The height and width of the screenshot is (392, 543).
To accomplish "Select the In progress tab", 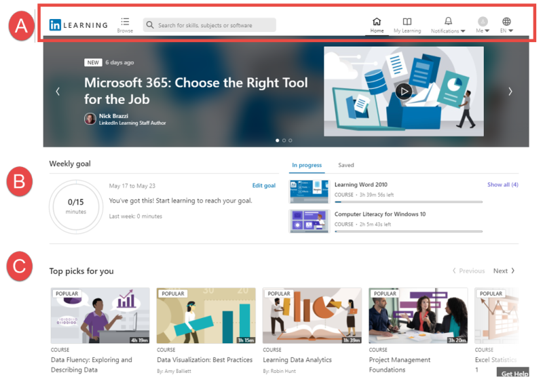I will [307, 165].
